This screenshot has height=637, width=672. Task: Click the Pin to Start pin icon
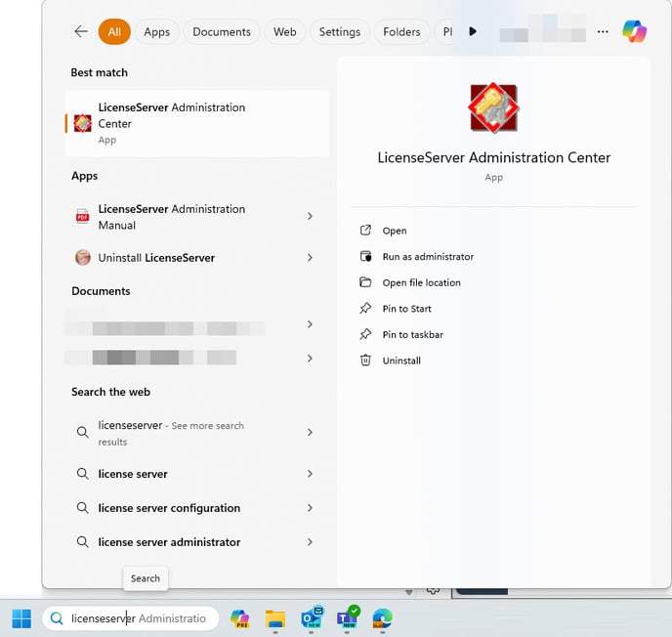(x=365, y=308)
